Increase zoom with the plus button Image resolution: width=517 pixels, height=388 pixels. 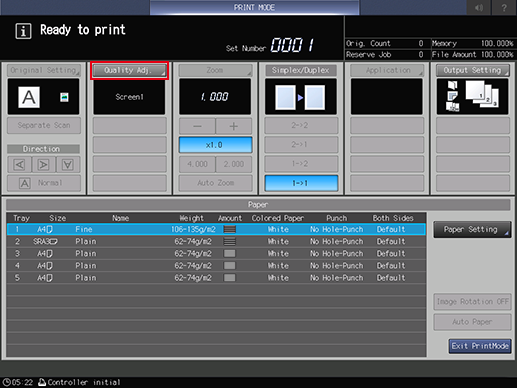pyautogui.click(x=234, y=126)
